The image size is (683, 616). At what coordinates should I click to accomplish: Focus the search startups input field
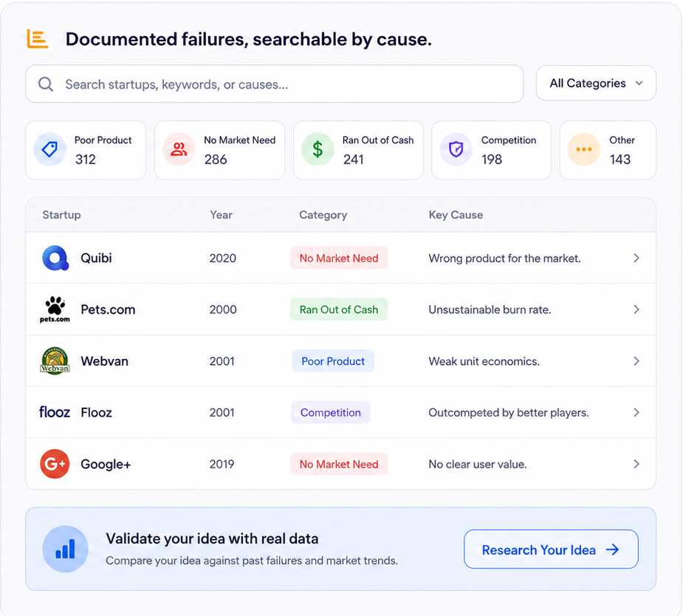coord(275,84)
